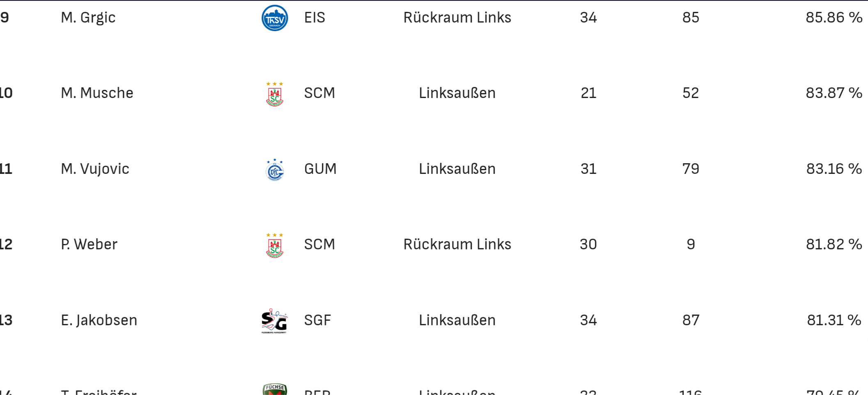The width and height of the screenshot is (868, 395).
Task: Click on E. Jakobsen's name
Action: (x=99, y=320)
